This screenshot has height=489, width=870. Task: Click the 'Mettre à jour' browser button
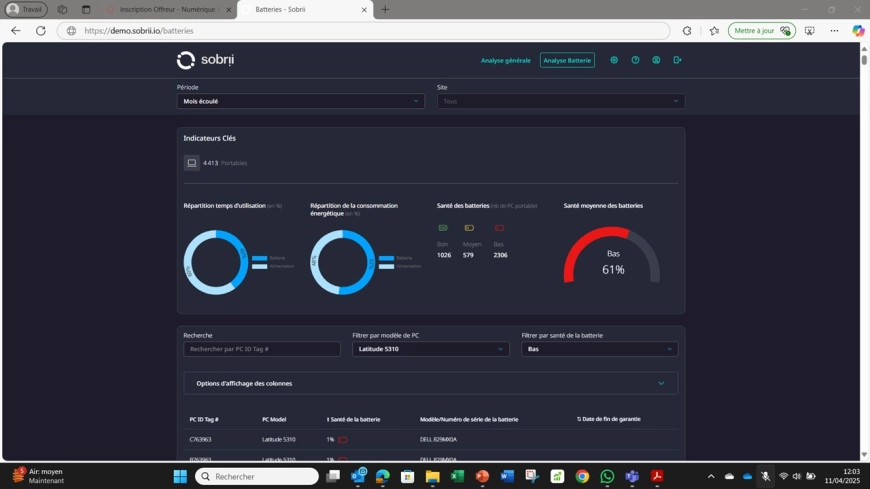[761, 31]
